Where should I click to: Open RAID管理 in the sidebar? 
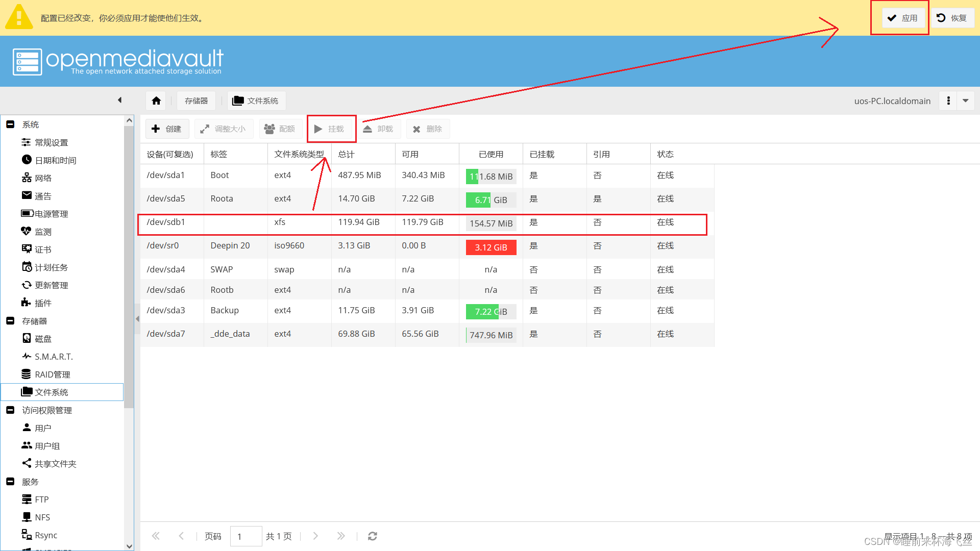pyautogui.click(x=52, y=374)
